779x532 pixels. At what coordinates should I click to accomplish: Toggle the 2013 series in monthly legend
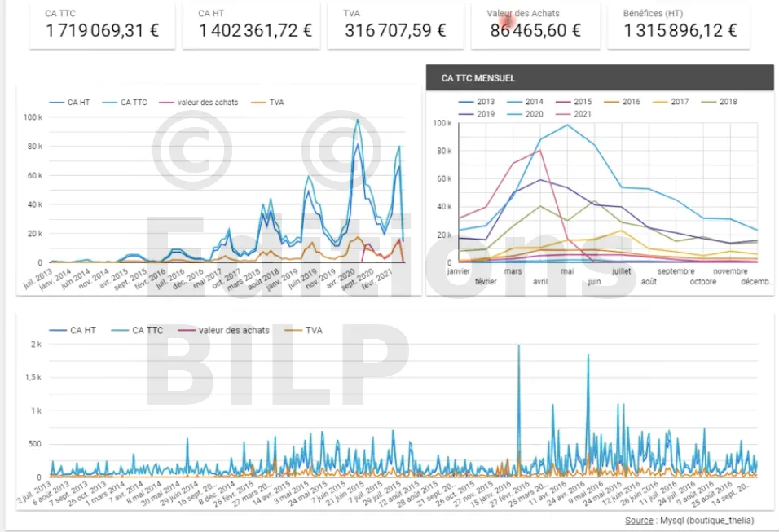[477, 102]
